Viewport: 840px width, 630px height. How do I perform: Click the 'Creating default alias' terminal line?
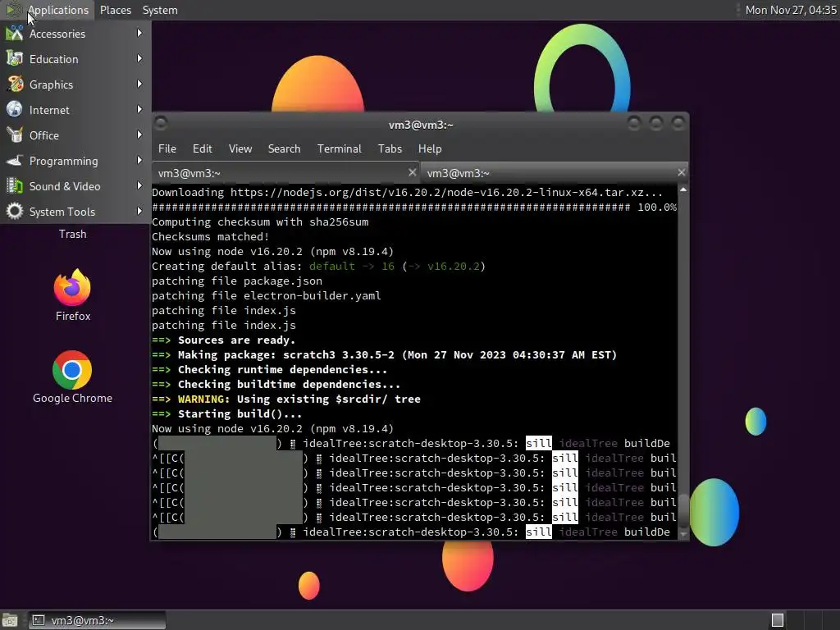point(318,267)
